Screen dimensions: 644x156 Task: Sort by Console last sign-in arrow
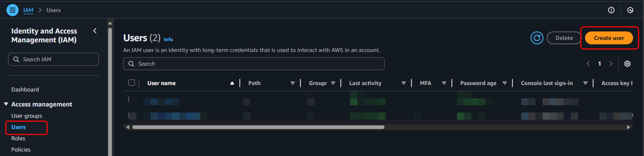585,83
